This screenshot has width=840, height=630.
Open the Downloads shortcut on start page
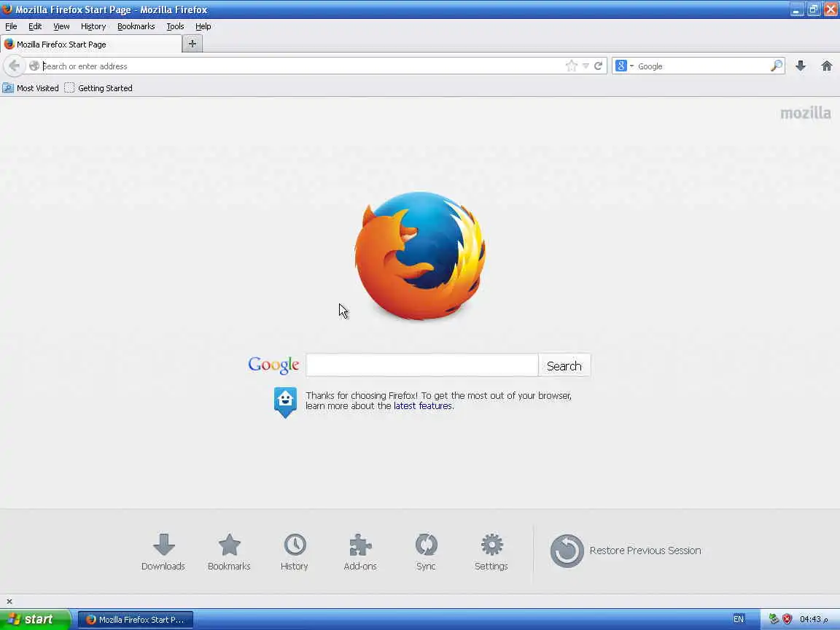tap(163, 552)
